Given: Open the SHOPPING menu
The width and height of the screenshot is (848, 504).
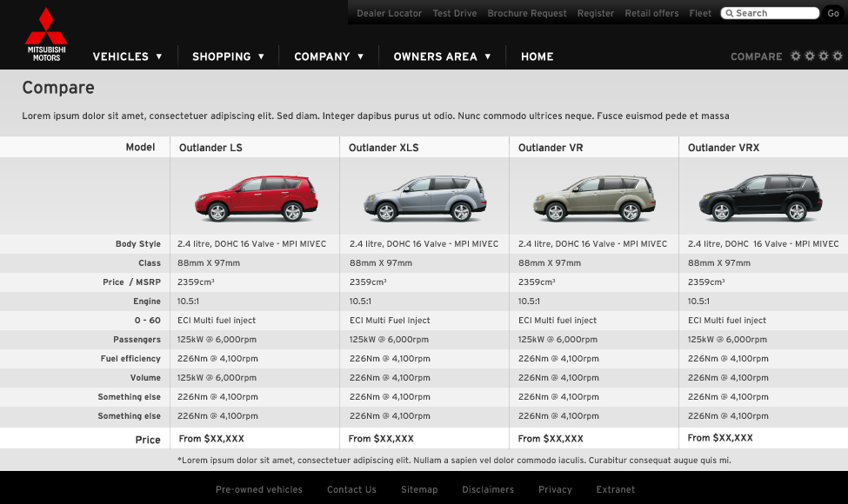Looking at the screenshot, I should (222, 56).
